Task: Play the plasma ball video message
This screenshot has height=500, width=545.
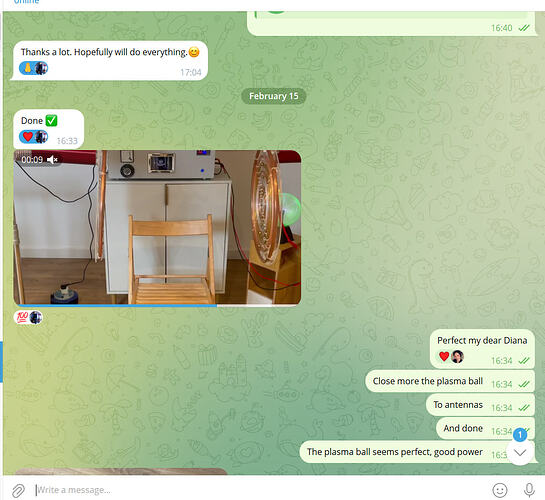Action: [x=157, y=227]
